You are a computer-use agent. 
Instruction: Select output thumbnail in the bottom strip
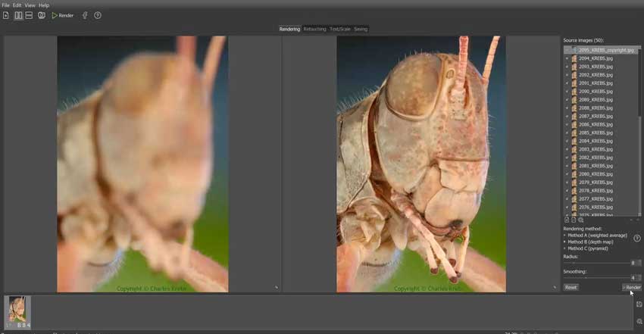pyautogui.click(x=17, y=312)
